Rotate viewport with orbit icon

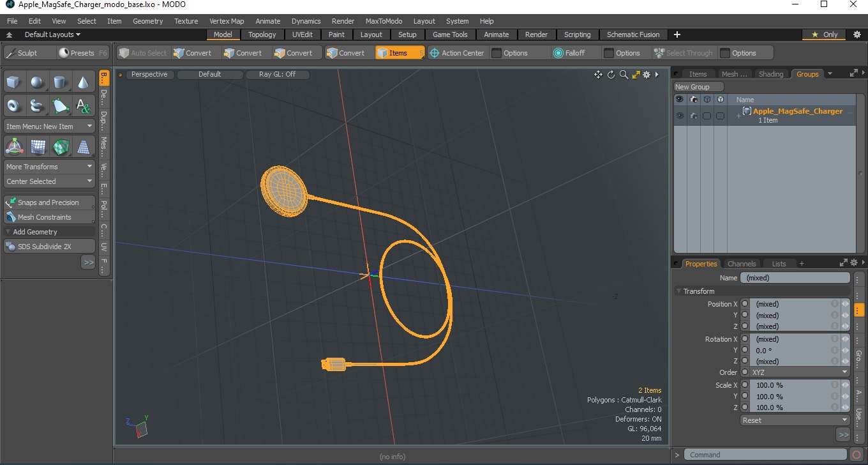pos(611,75)
